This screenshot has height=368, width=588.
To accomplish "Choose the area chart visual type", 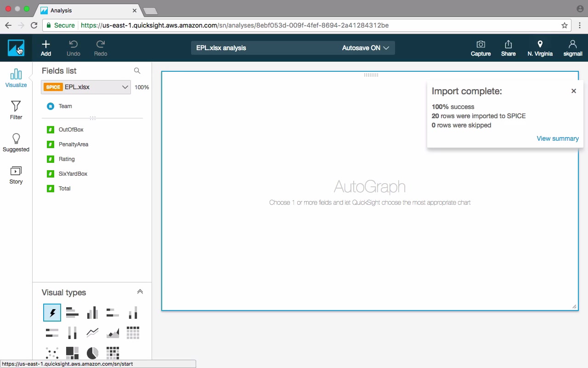I will [x=113, y=333].
